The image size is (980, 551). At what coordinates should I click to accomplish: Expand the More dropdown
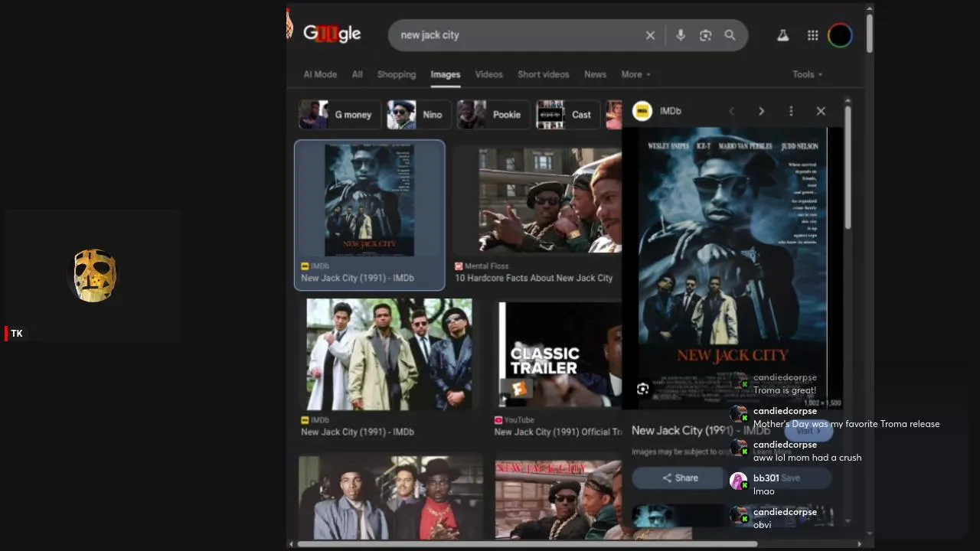click(x=635, y=74)
